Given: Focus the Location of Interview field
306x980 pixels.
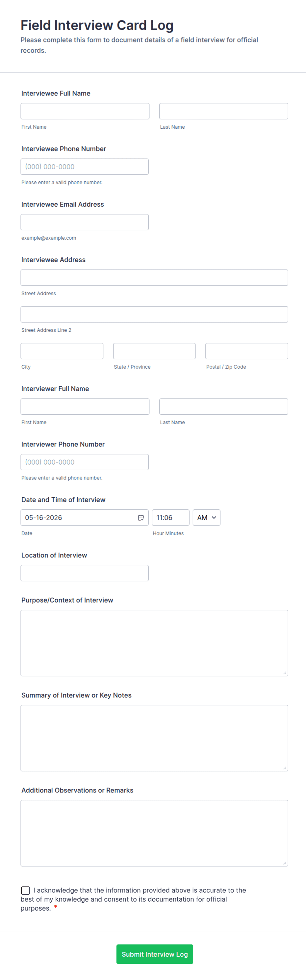Looking at the screenshot, I should coord(85,573).
